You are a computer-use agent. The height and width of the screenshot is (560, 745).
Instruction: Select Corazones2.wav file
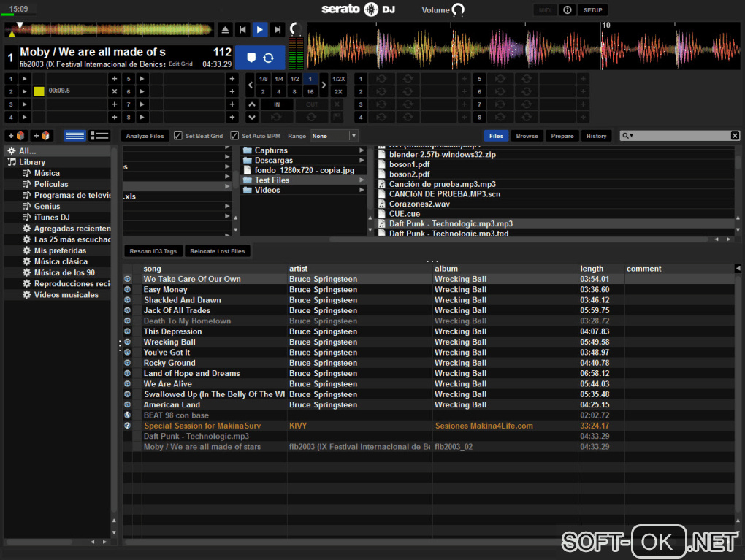(556, 204)
